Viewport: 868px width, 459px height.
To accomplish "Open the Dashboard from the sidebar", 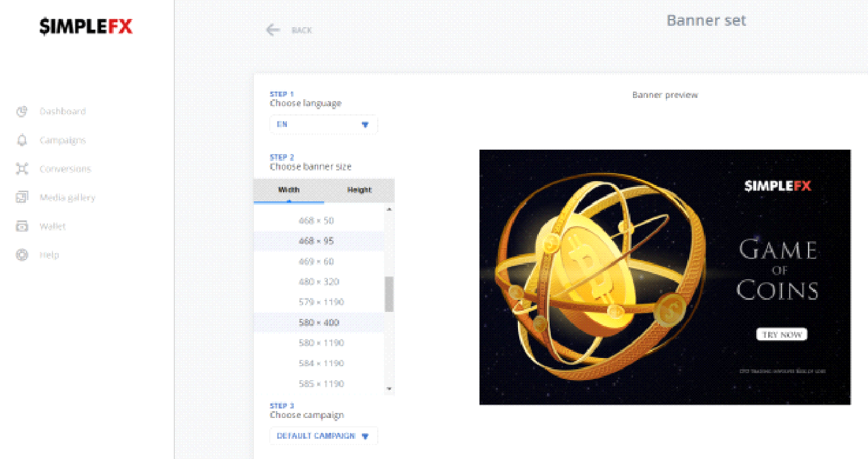I will click(x=63, y=111).
